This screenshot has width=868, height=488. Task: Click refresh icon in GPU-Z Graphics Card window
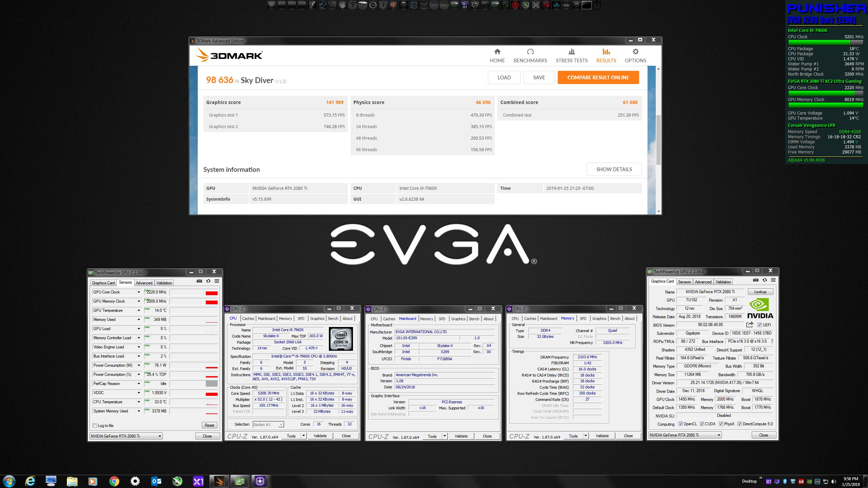tap(765, 280)
